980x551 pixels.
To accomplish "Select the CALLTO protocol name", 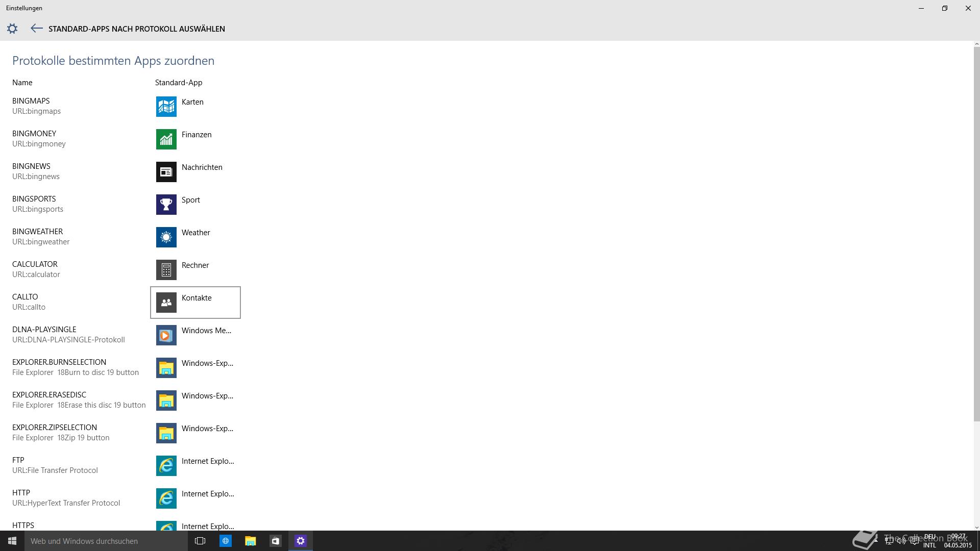I will pos(25,297).
